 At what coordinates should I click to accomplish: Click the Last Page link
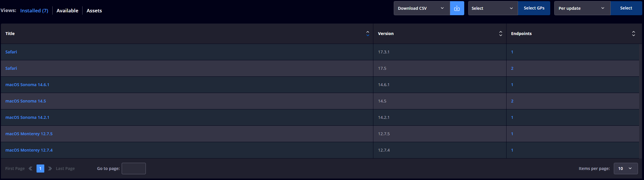tap(65, 169)
